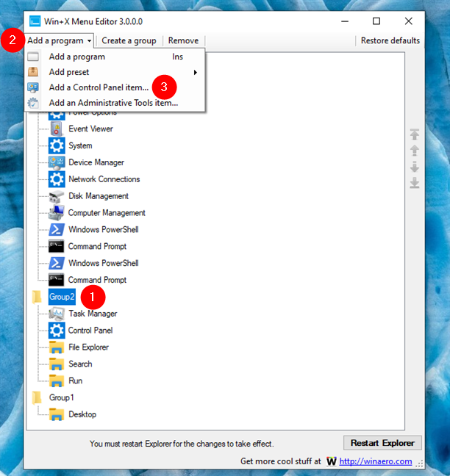Viewport: 450px width, 476px height.
Task: Click the Desktop folder icon
Action: [x=57, y=414]
